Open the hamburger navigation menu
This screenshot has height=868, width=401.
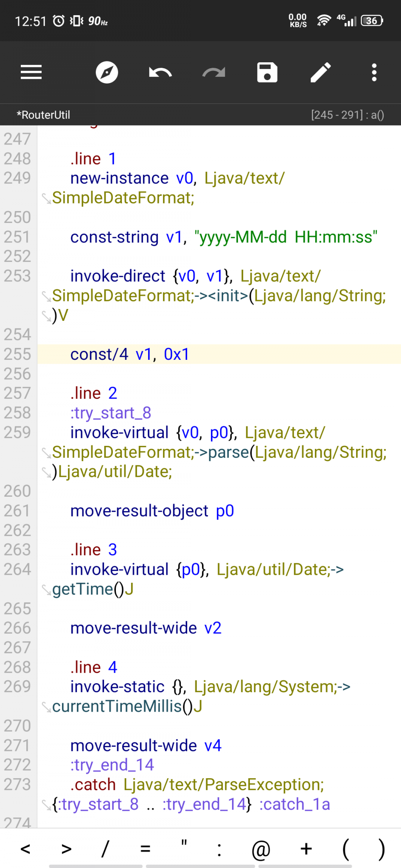(31, 72)
